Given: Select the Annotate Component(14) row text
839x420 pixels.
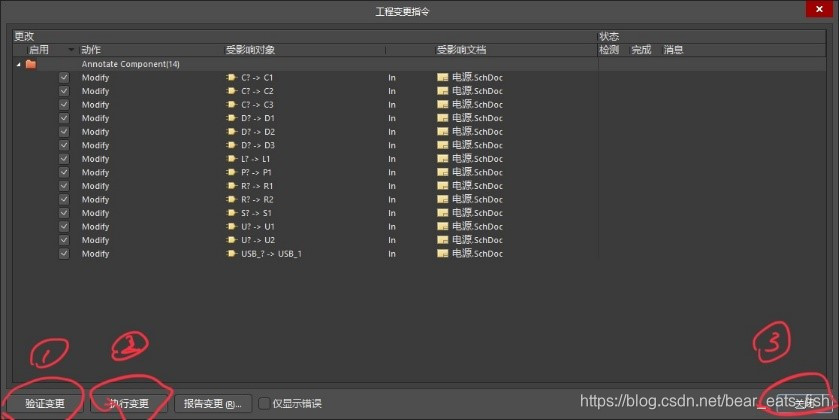Looking at the screenshot, I should (131, 64).
